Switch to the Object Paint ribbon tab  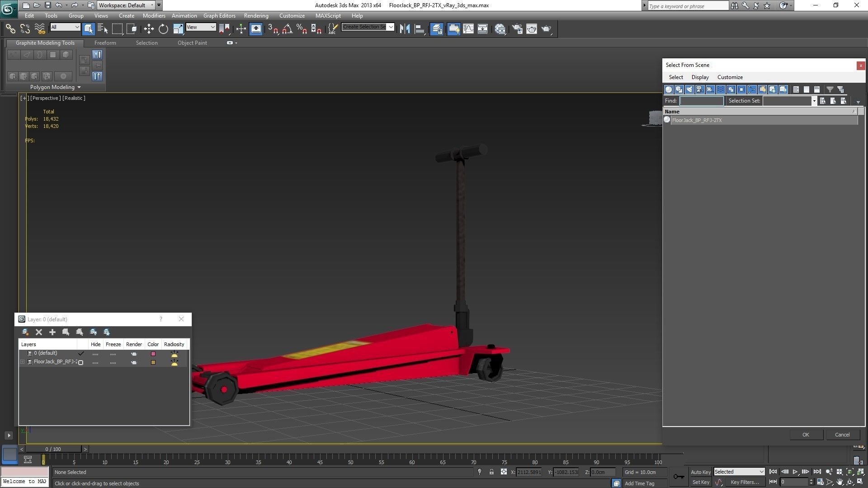(x=192, y=42)
